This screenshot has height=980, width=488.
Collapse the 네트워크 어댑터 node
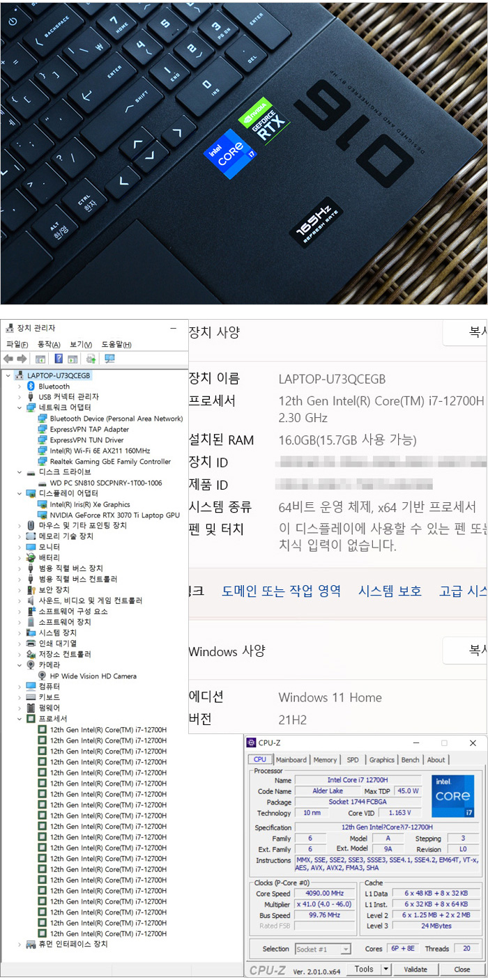click(x=20, y=407)
